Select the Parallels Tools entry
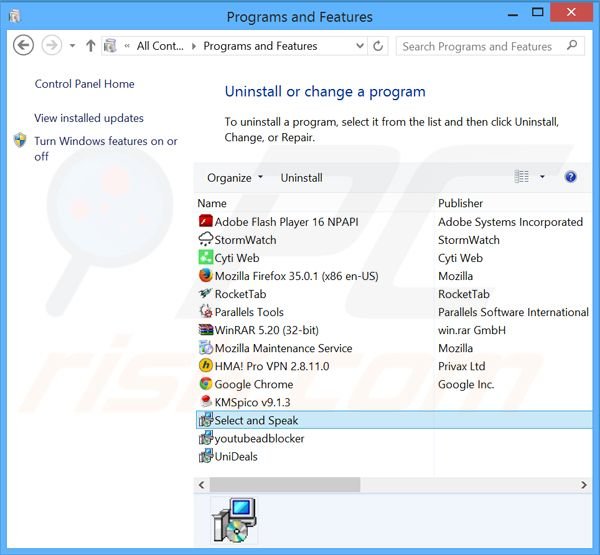The image size is (600, 555). coord(249,312)
